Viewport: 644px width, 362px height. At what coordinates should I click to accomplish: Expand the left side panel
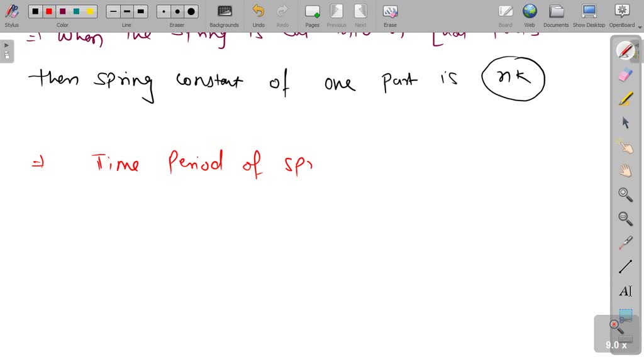[x=5, y=45]
